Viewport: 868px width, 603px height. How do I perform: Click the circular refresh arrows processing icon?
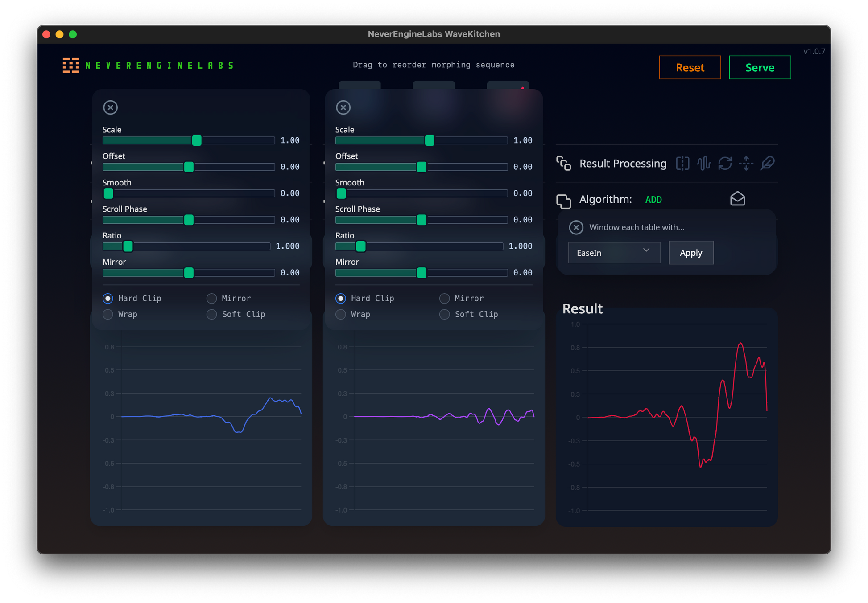click(725, 164)
